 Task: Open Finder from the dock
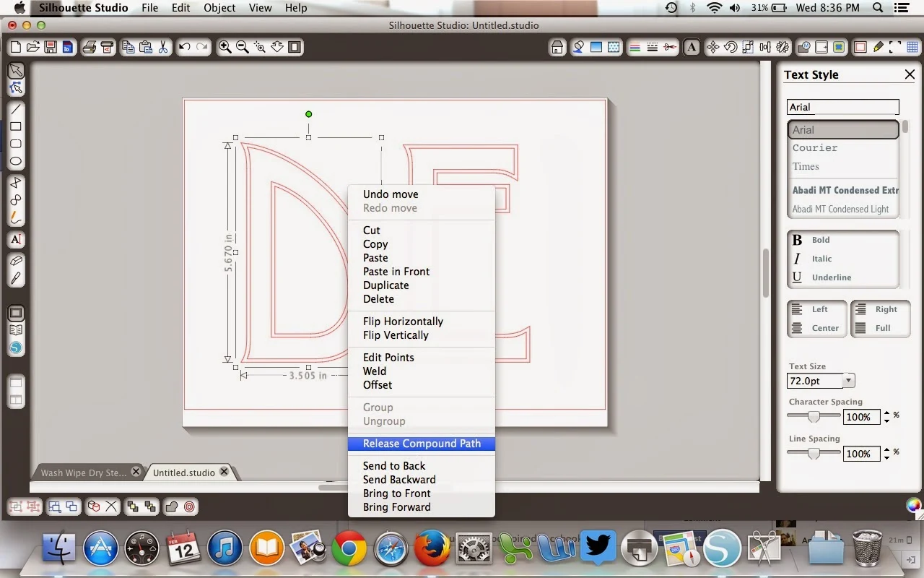click(60, 548)
